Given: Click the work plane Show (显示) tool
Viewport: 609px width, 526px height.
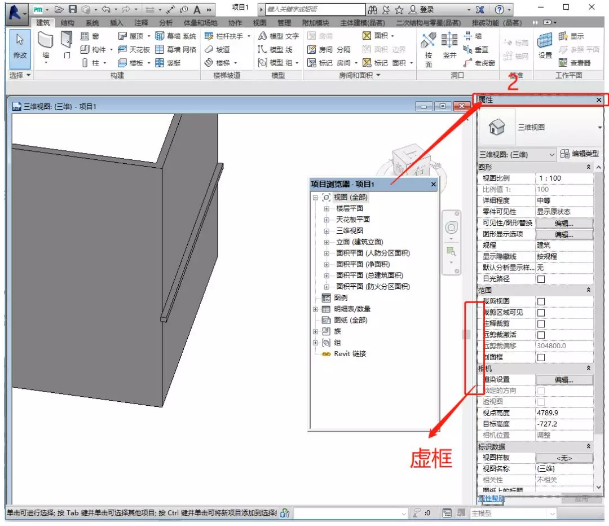Looking at the screenshot, I should coord(571,37).
